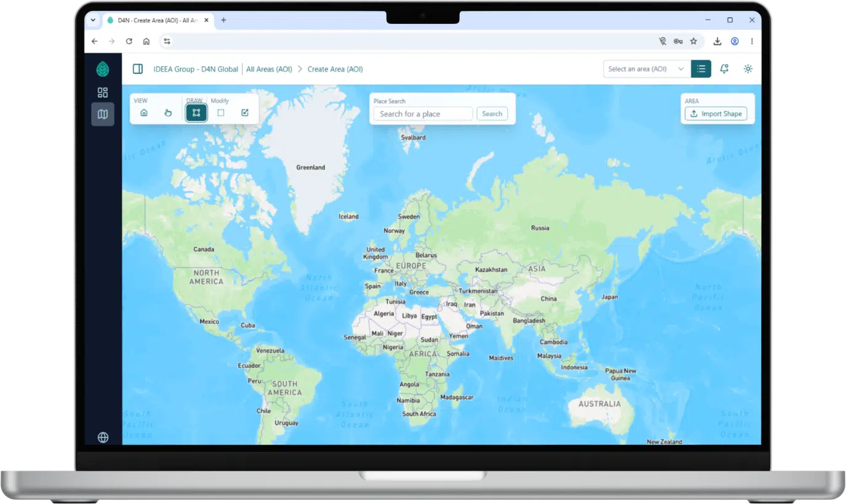
Task: Reset map with the VIEW home icon
Action: (144, 113)
